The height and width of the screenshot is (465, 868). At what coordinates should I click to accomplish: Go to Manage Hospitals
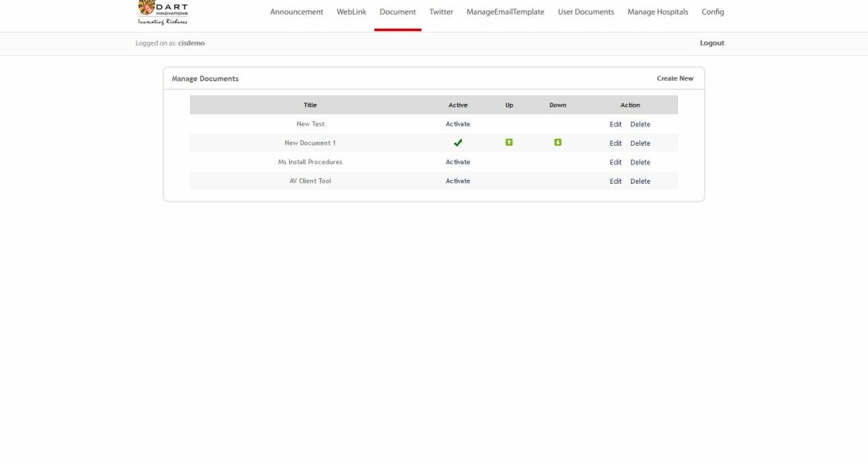click(x=658, y=12)
